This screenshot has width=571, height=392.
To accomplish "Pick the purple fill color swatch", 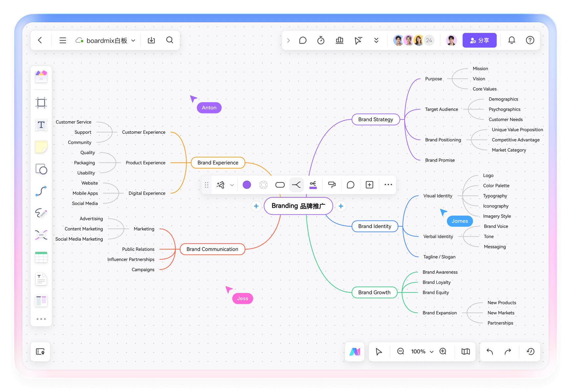I will [x=247, y=185].
